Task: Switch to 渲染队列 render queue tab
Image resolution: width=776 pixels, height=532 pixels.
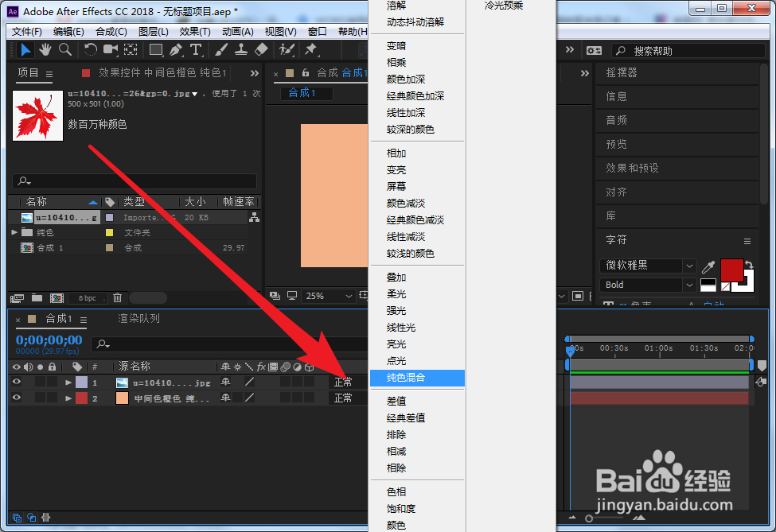Action: coord(139,318)
